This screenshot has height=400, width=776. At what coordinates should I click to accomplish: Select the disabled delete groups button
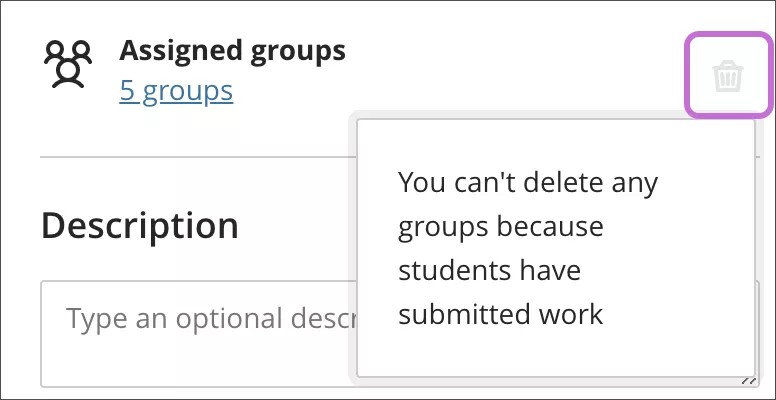pos(728,75)
